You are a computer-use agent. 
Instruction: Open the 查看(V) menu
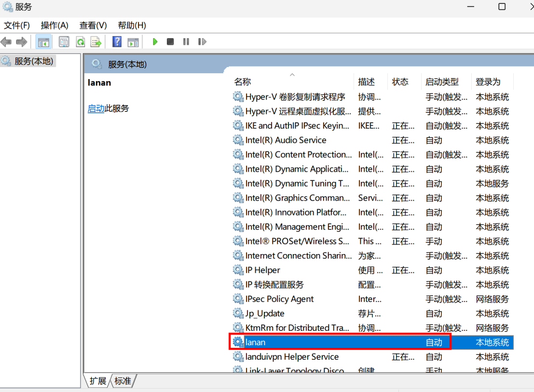coord(93,25)
